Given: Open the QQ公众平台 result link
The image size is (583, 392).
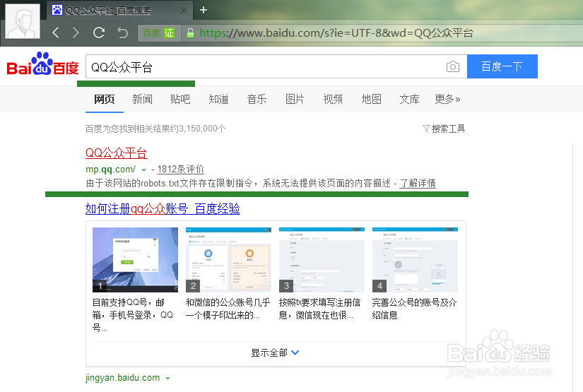Looking at the screenshot, I should click(117, 153).
